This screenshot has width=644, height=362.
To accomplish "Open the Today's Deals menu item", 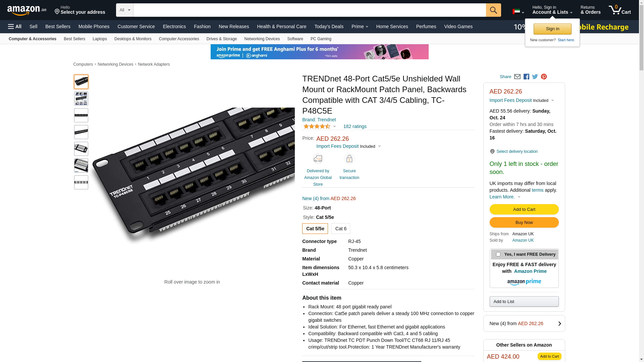I will 329,26.
